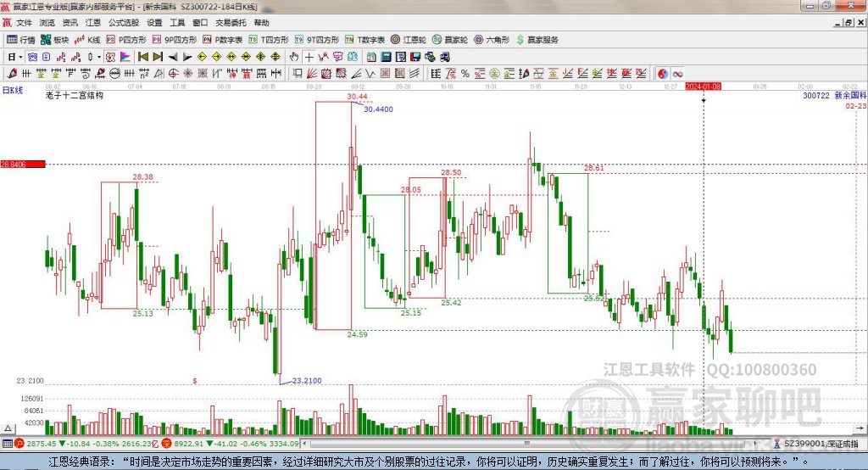Screen dimensions: 868x470
Task: Click the 2875.45 Shanghai index value
Action: tap(41, 444)
